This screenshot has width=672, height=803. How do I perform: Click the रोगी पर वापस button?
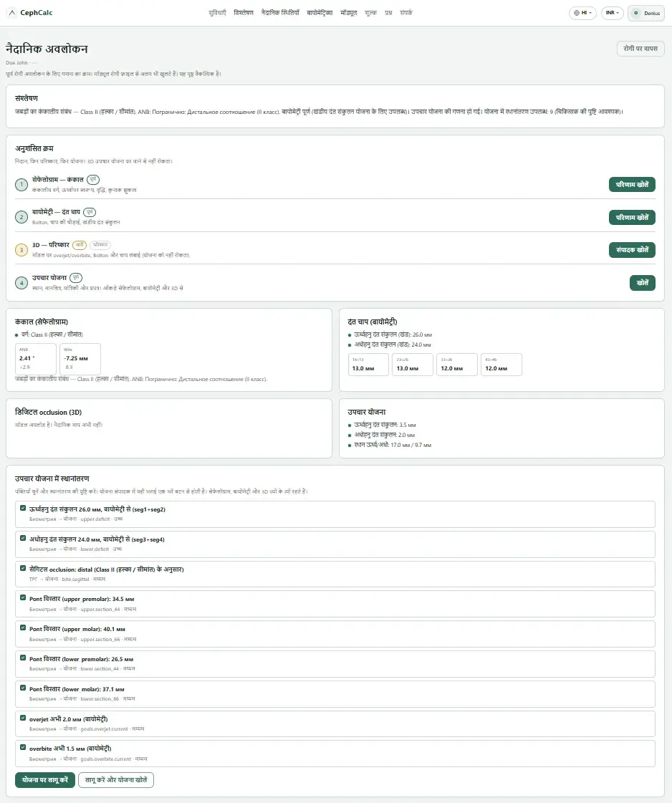tap(640, 49)
